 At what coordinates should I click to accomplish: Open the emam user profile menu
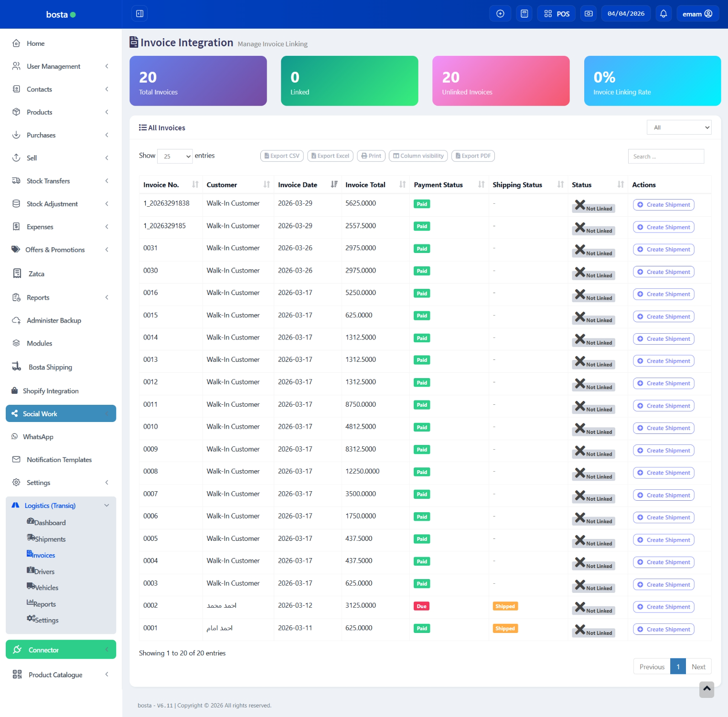pyautogui.click(x=697, y=14)
